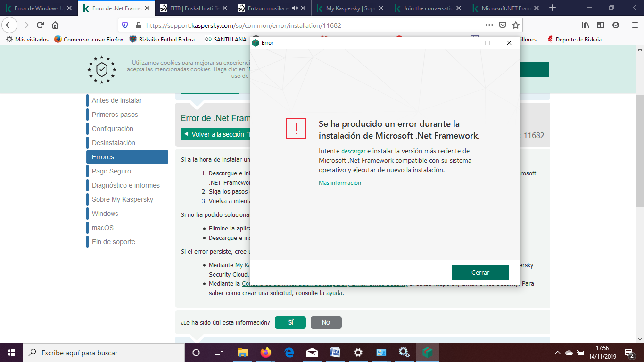Show site security info via padlock icon
Viewport: 644px width, 362px height.
[138, 25]
